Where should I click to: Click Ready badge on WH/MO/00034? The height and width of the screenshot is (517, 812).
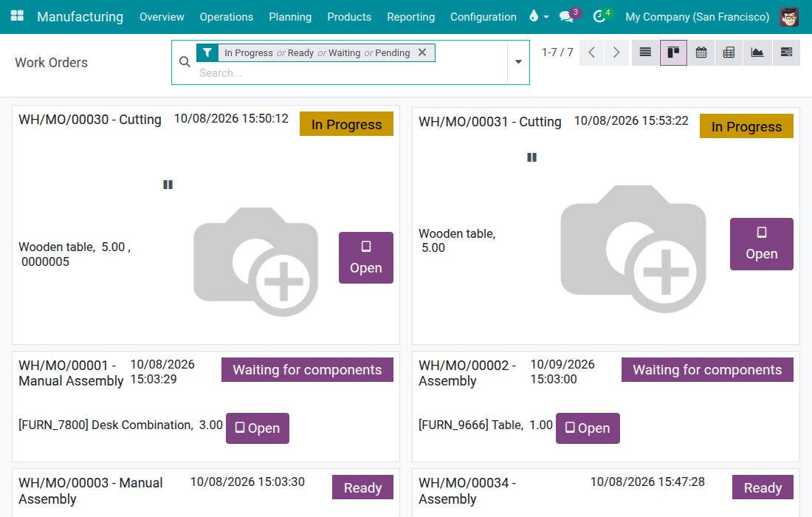point(763,487)
